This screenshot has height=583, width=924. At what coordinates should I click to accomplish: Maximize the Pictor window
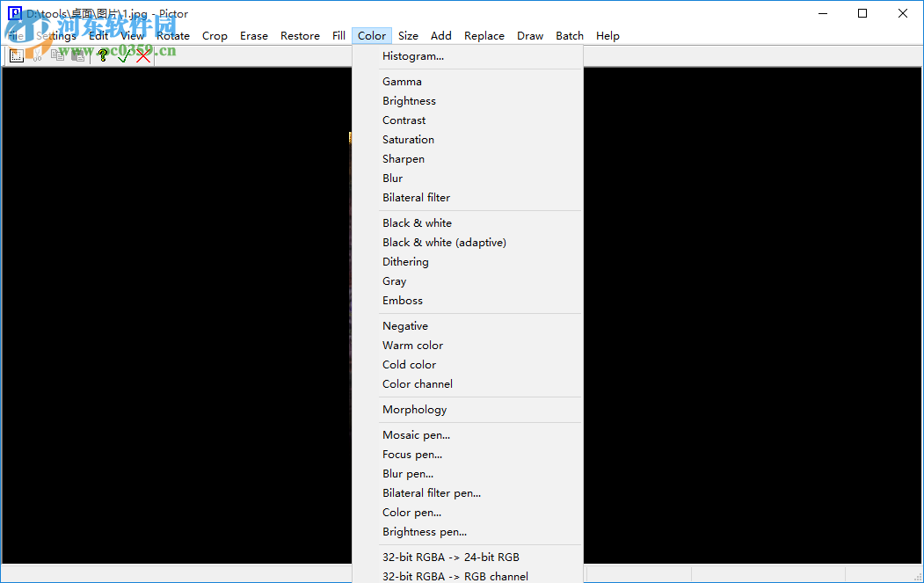pos(862,13)
